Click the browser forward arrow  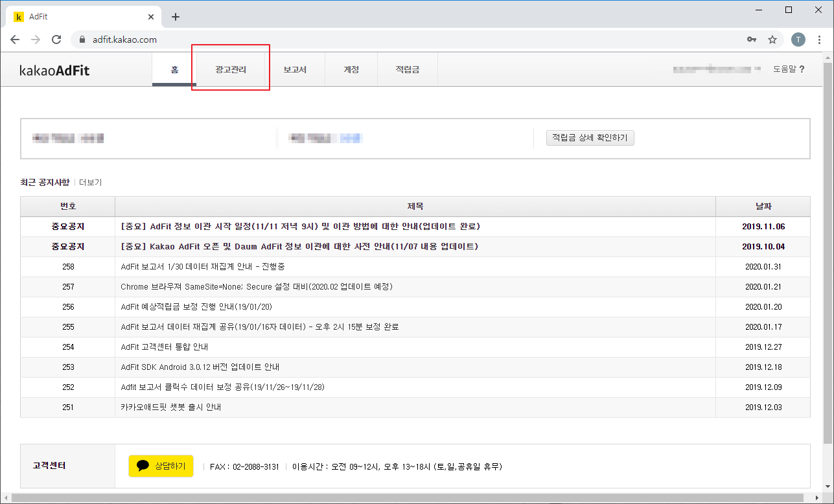36,40
